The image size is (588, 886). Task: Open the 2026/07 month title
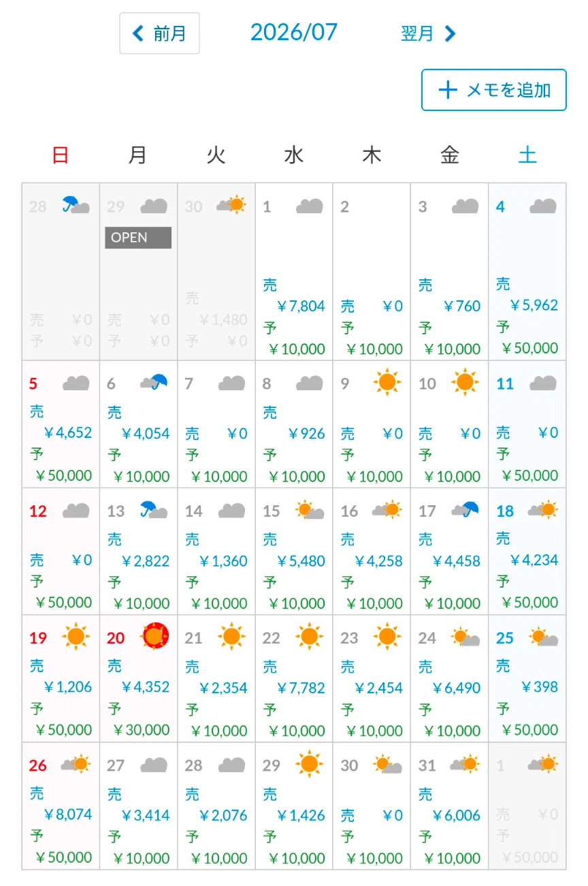tap(294, 32)
